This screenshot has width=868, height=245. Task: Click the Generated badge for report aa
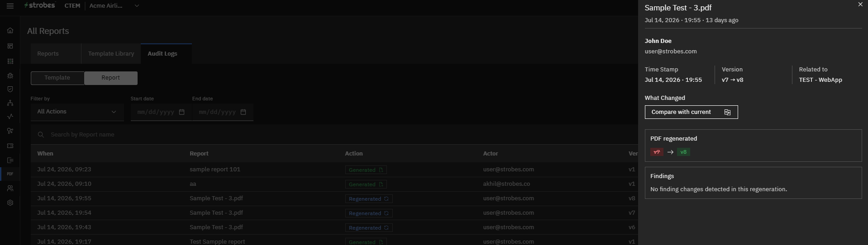pyautogui.click(x=366, y=184)
